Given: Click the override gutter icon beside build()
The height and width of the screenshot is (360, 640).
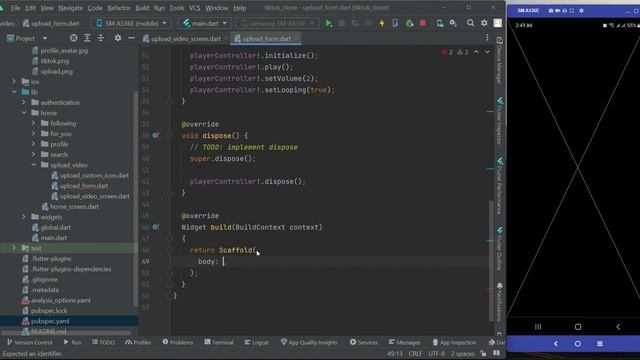Looking at the screenshot, I should click(156, 227).
